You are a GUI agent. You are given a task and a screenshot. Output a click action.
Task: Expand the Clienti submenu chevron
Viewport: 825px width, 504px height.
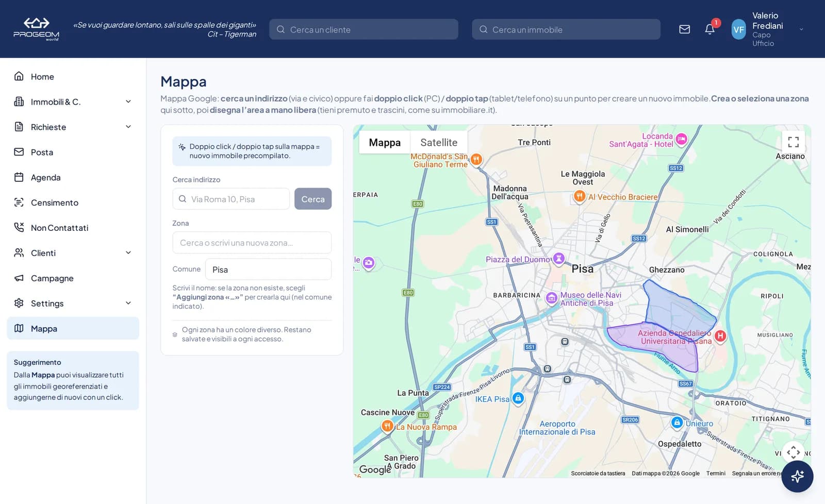tap(128, 253)
